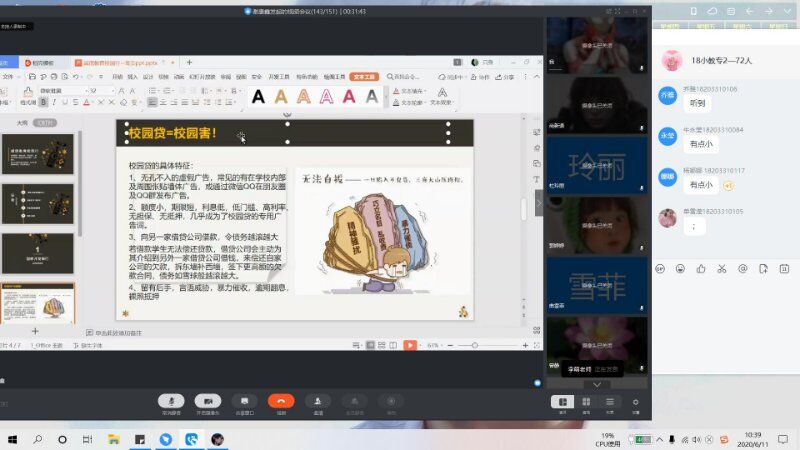This screenshot has height=450, width=800.
Task: Click the Windows Start button
Action: point(12,439)
